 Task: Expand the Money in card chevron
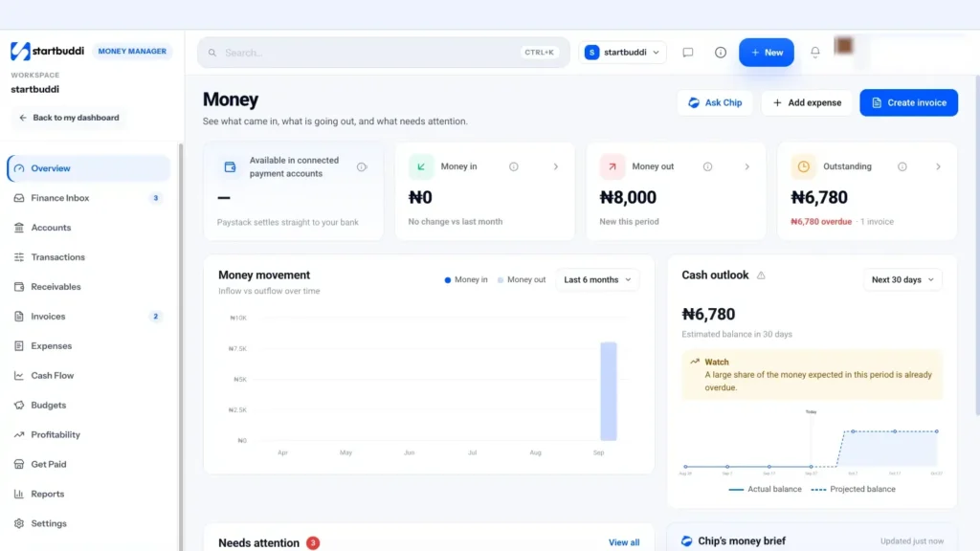coord(556,166)
